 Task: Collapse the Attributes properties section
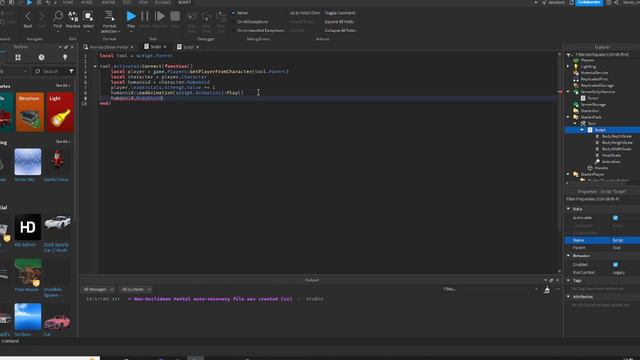(569, 297)
